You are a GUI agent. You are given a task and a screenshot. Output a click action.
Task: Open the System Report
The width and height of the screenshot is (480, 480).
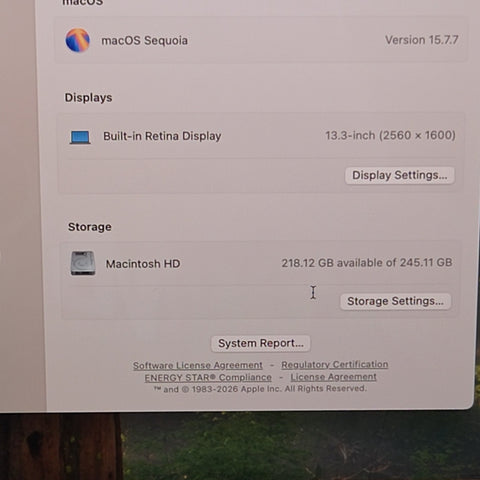[x=261, y=343]
